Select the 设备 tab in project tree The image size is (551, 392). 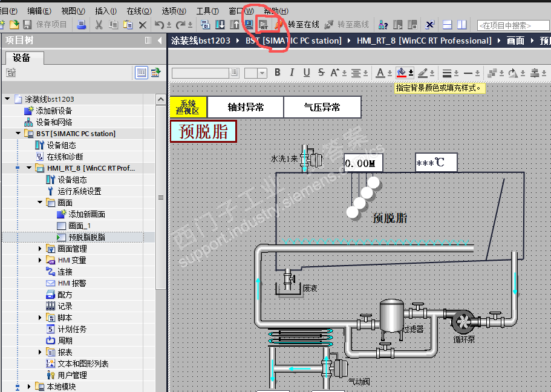[24, 57]
